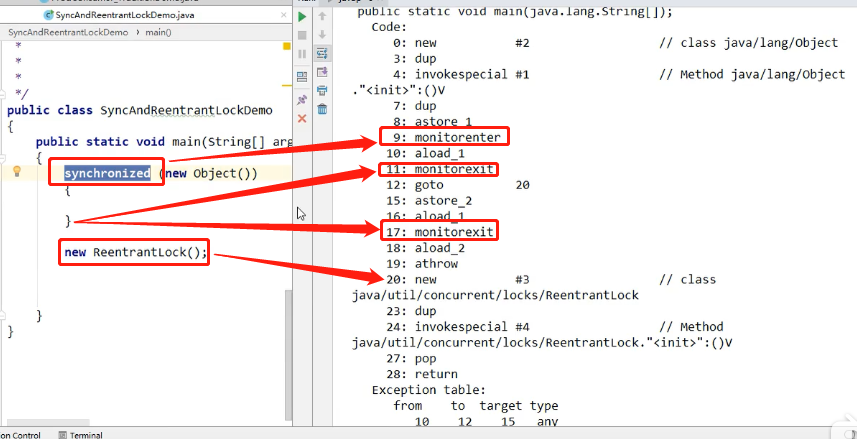Image resolution: width=857 pixels, height=439 pixels.
Task: Click the yellow inspection marker at the editor's top right
Action: (x=286, y=46)
